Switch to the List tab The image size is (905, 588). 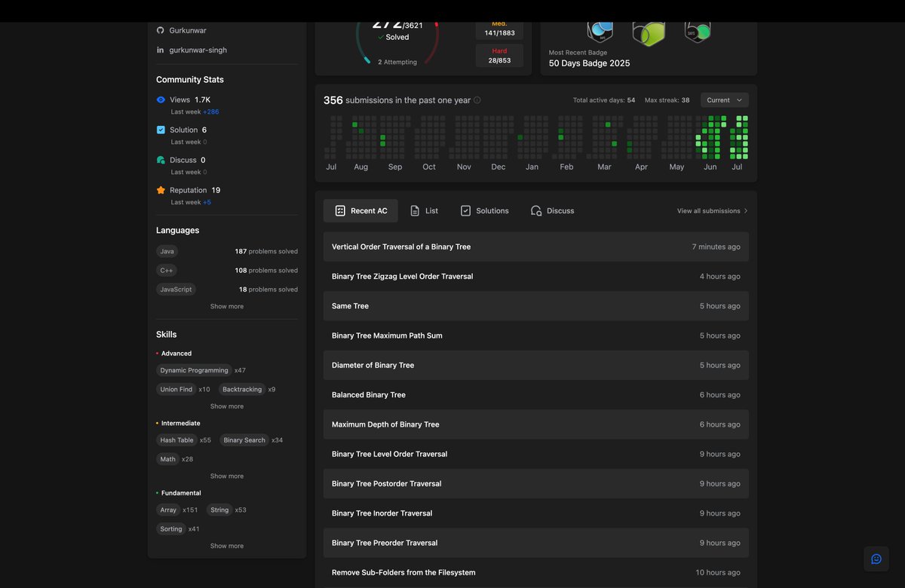tap(424, 211)
